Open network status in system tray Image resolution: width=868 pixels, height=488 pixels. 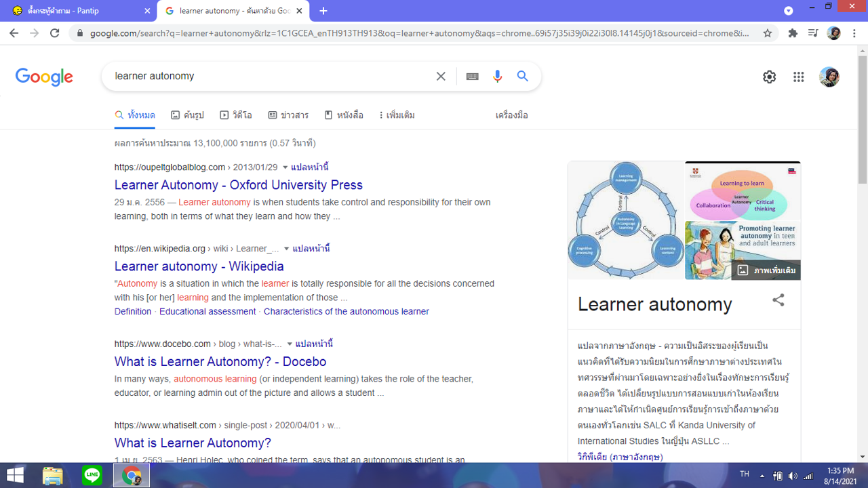(x=808, y=476)
